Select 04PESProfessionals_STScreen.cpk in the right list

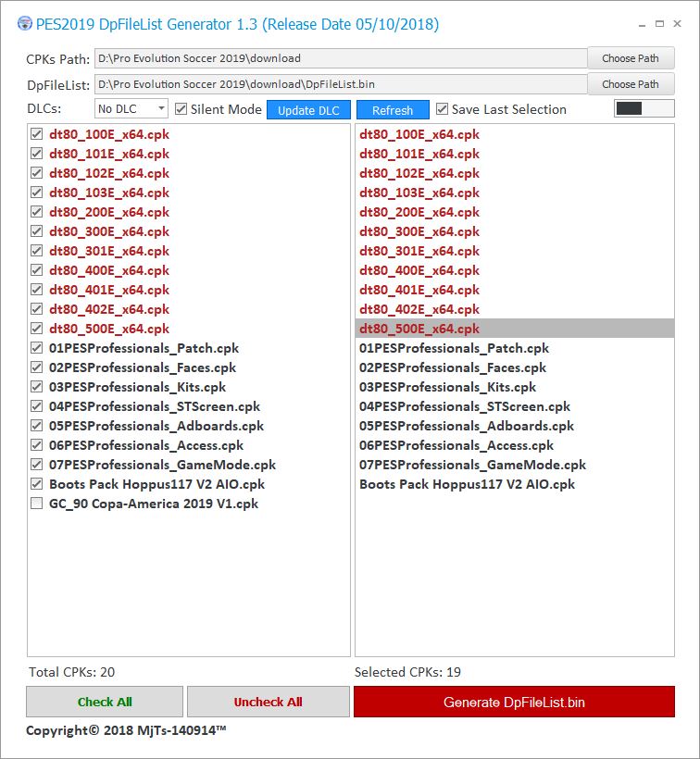(x=515, y=406)
